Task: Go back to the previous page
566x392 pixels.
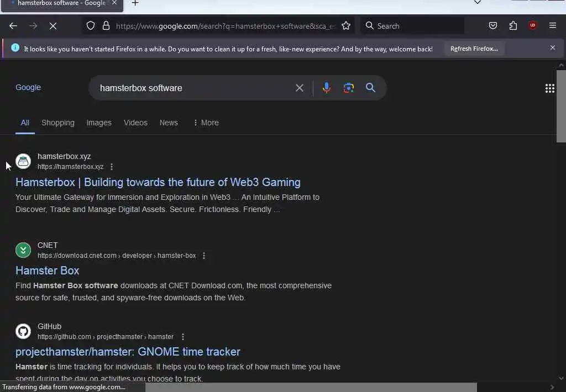Action: pyautogui.click(x=13, y=26)
